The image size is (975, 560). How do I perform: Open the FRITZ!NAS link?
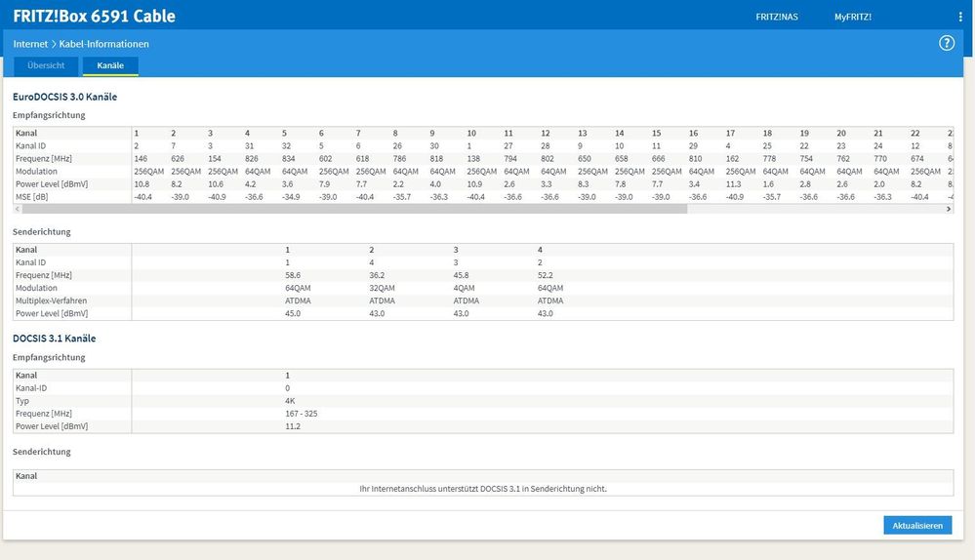[777, 17]
